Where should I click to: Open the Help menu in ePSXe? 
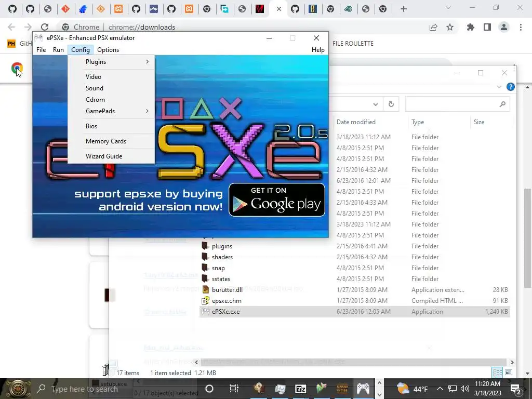(318, 50)
